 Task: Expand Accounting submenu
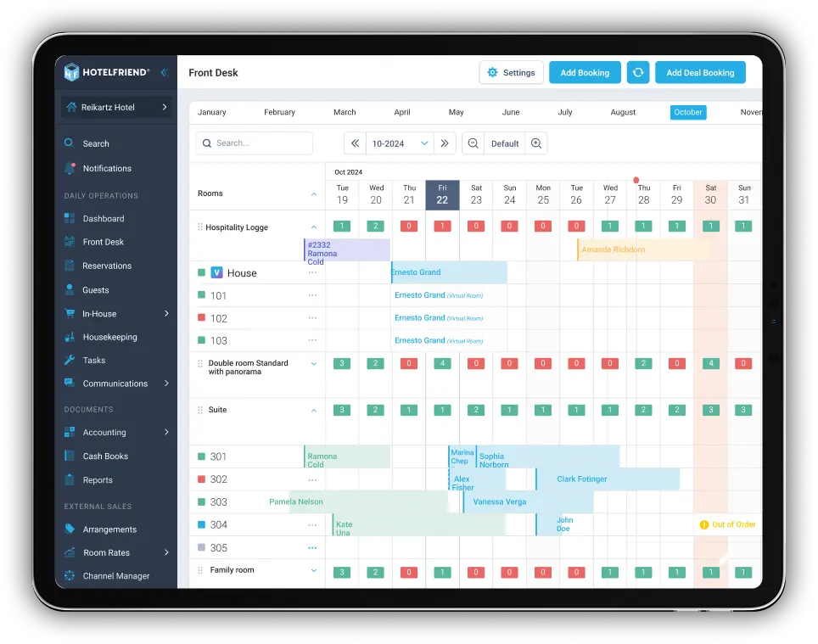[166, 432]
